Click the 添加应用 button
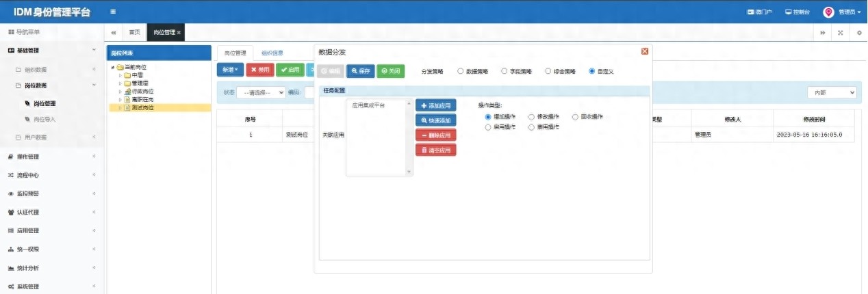Image resolution: width=868 pixels, height=294 pixels. pos(435,105)
